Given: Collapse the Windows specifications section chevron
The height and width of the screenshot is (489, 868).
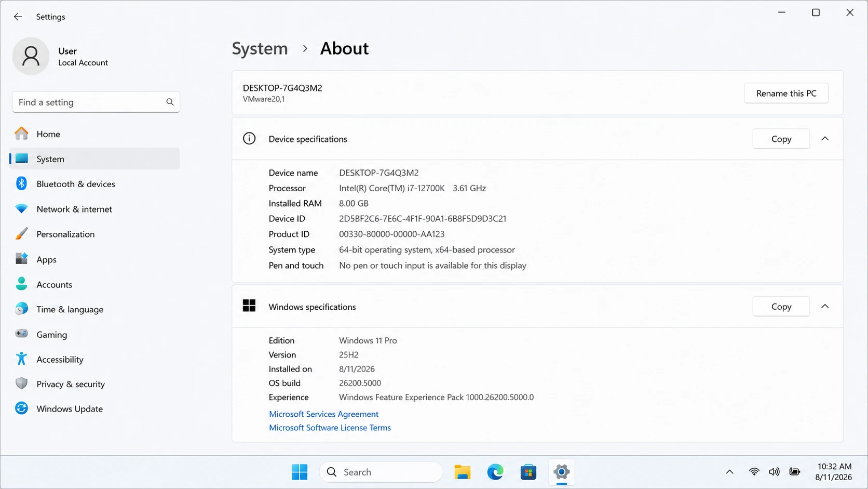Looking at the screenshot, I should click(825, 306).
